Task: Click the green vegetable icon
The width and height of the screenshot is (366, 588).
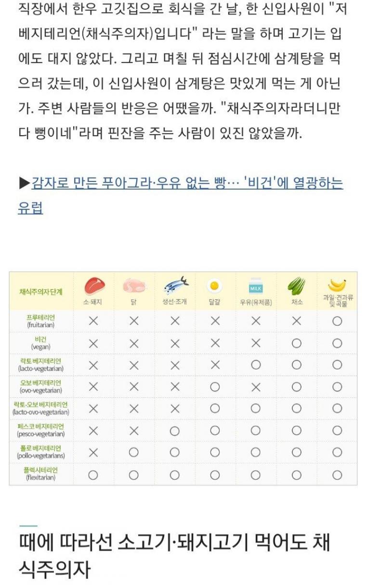Action: click(297, 286)
